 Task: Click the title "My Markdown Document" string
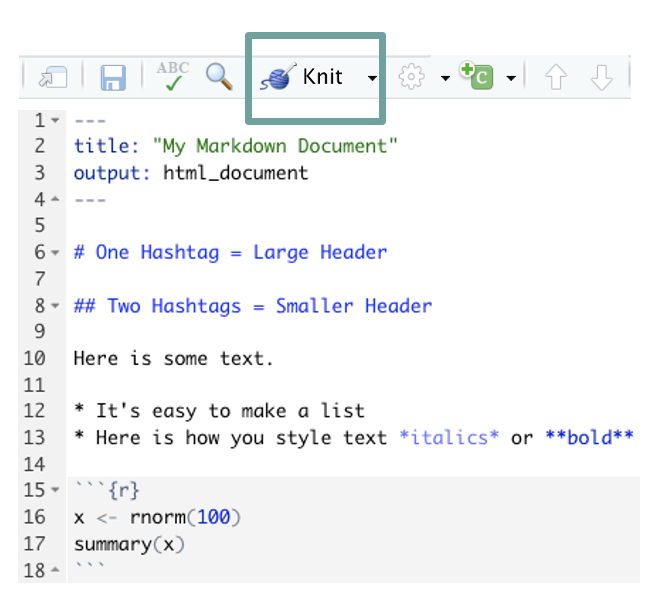[x=275, y=146]
